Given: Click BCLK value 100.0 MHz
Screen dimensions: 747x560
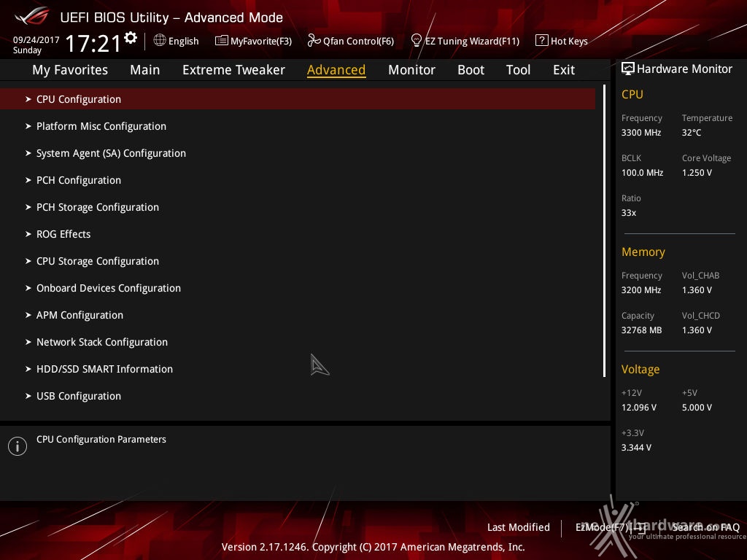Looking at the screenshot, I should coord(642,172).
